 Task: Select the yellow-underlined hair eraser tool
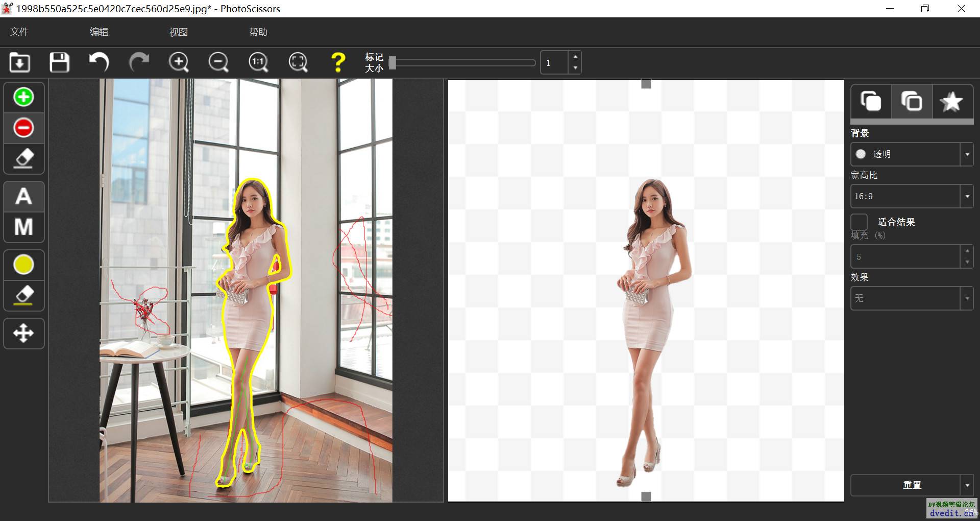[x=23, y=295]
